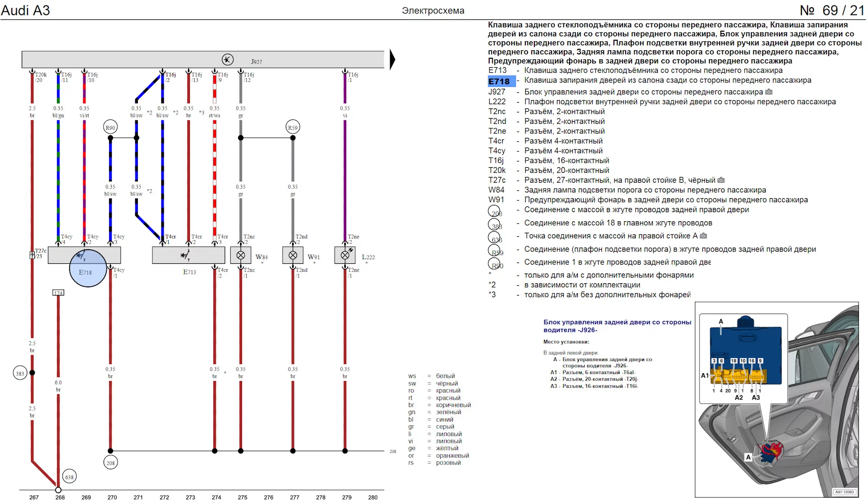Click the 638 ground circle near bottom
This screenshot has width=868, height=504.
[69, 477]
